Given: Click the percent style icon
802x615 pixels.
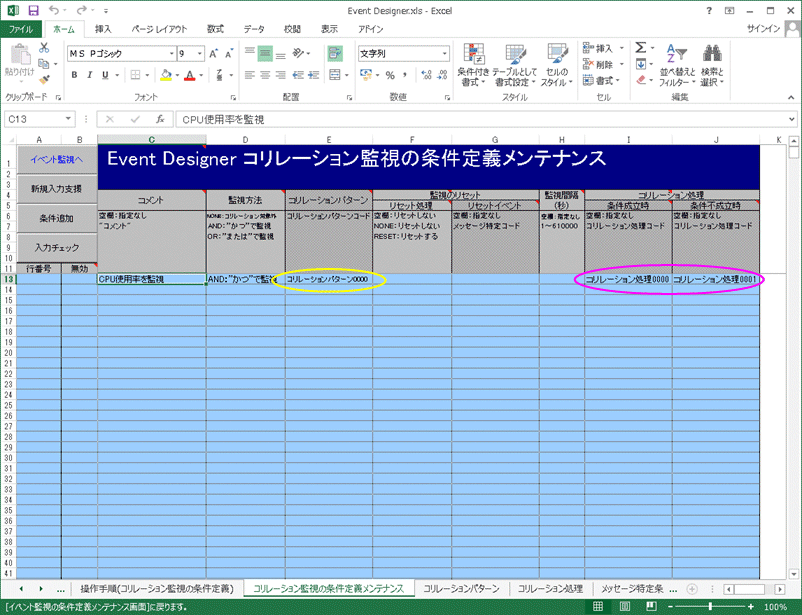Looking at the screenshot, I should (390, 75).
